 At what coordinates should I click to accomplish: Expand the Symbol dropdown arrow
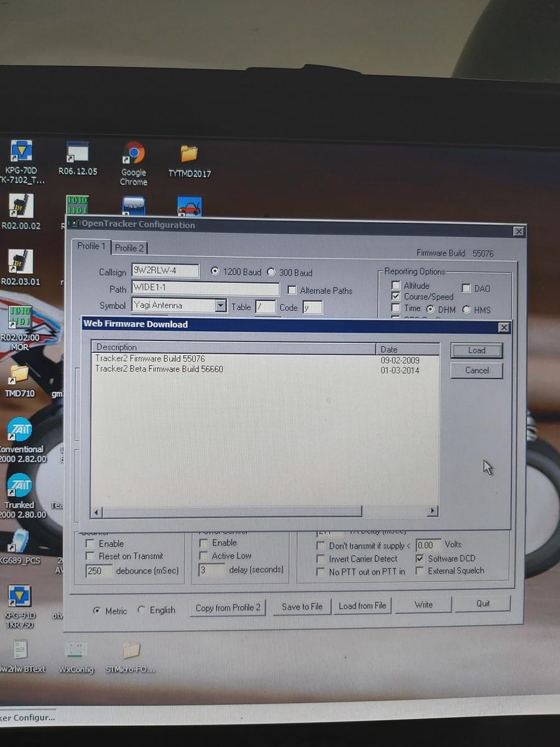pos(220,306)
